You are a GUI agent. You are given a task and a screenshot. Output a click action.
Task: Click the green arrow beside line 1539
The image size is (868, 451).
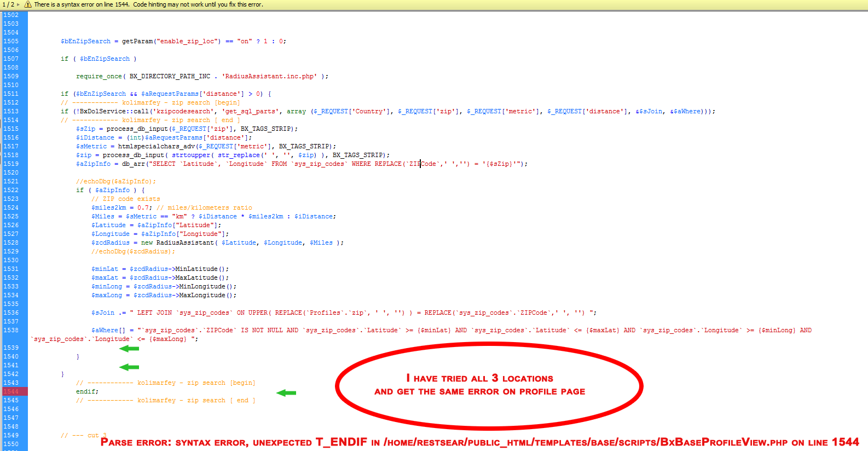coord(129,349)
